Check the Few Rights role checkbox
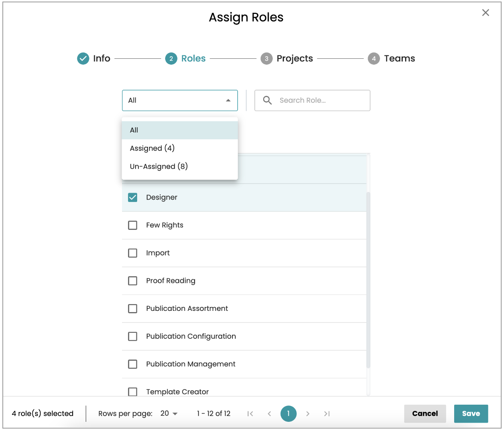This screenshot has height=431, width=504. point(133,225)
